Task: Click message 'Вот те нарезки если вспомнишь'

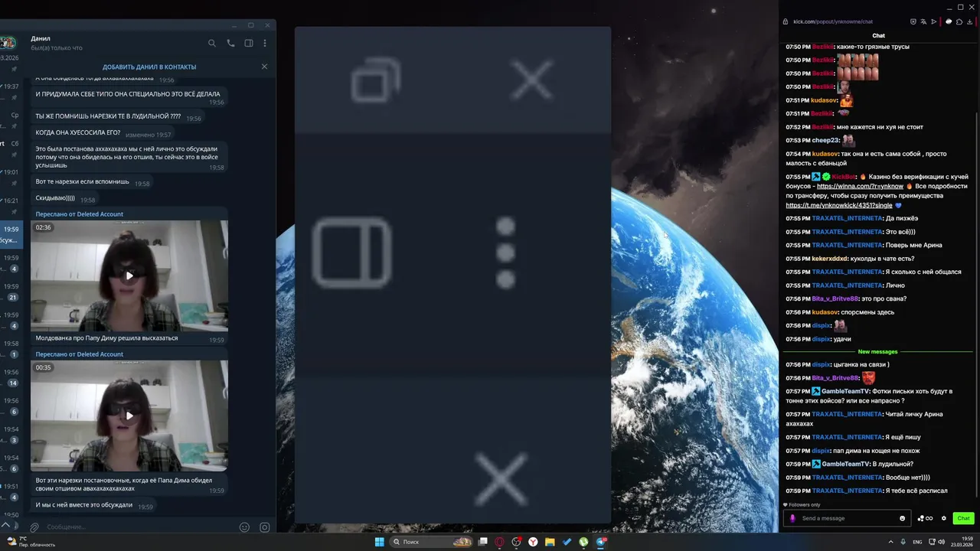Action: point(82,182)
